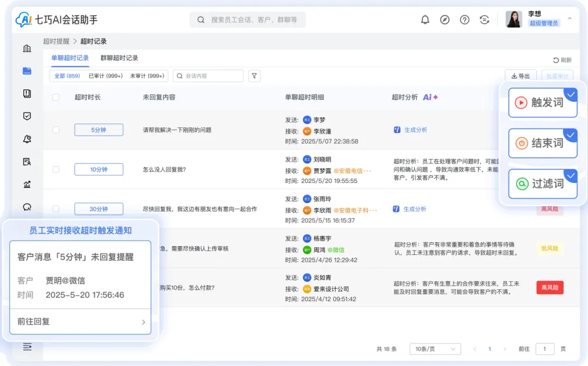
Task: Open the filter funnel icon
Action: (254, 76)
